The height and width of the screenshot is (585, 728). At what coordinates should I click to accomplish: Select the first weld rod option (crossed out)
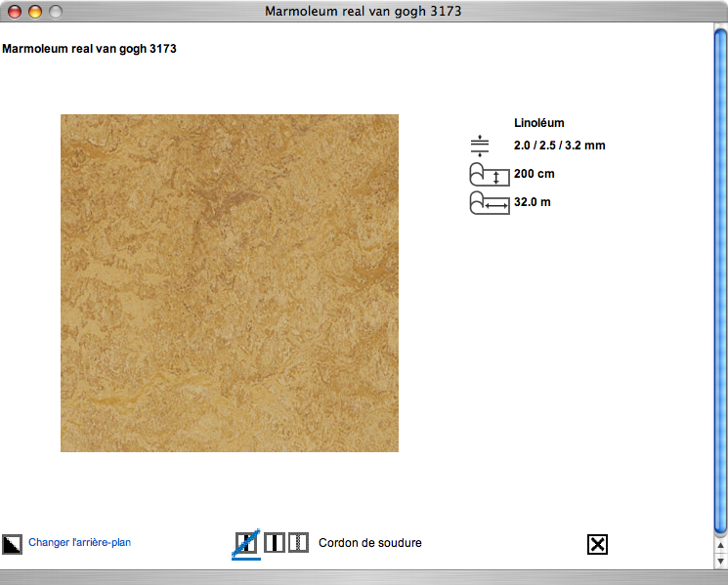(246, 543)
